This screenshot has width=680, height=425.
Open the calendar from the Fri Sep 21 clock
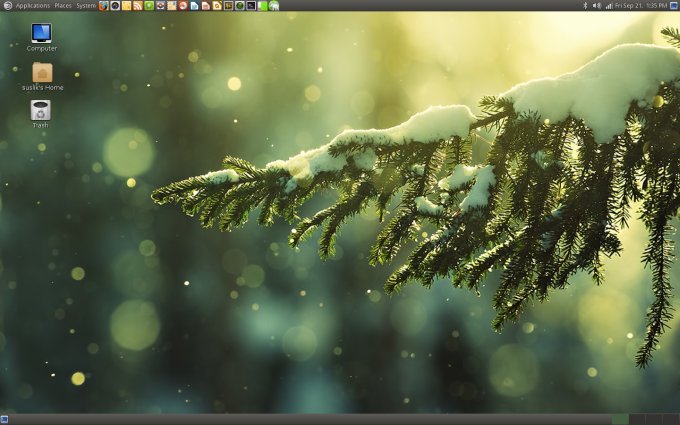[x=641, y=6]
